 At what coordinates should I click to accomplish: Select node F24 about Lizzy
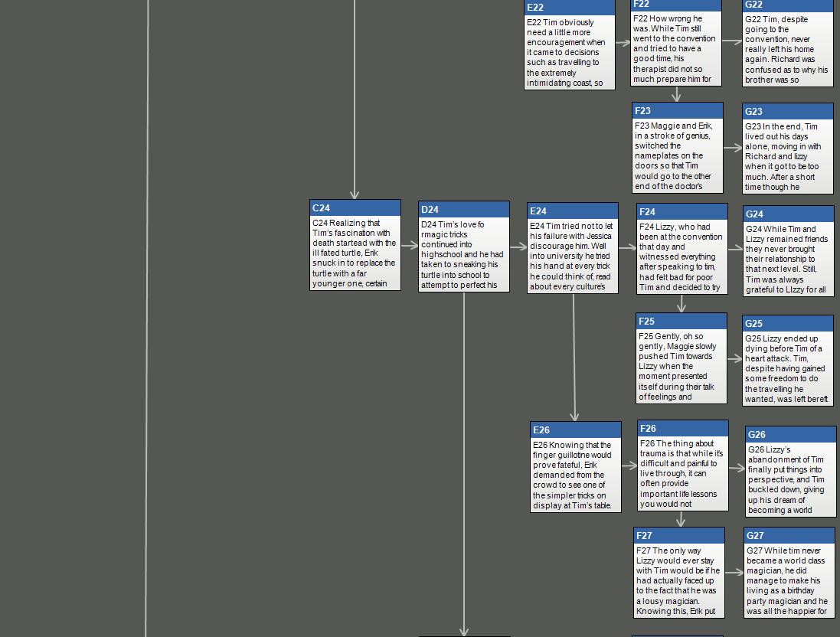tap(682, 249)
